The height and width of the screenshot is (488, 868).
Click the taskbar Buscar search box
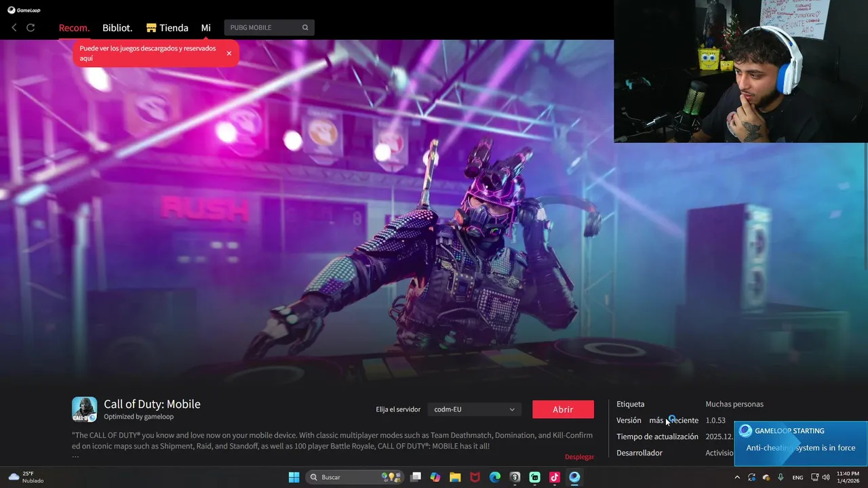pos(355,477)
